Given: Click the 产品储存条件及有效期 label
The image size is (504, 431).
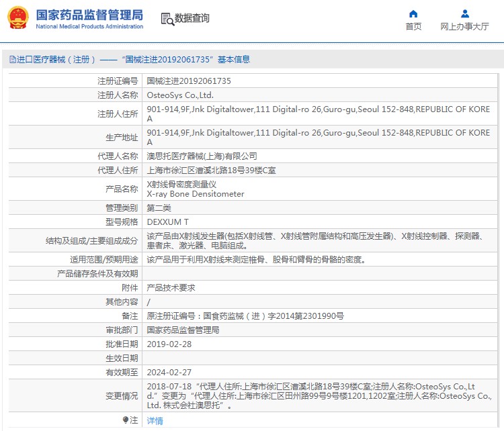Looking at the screenshot, I should [x=97, y=274].
